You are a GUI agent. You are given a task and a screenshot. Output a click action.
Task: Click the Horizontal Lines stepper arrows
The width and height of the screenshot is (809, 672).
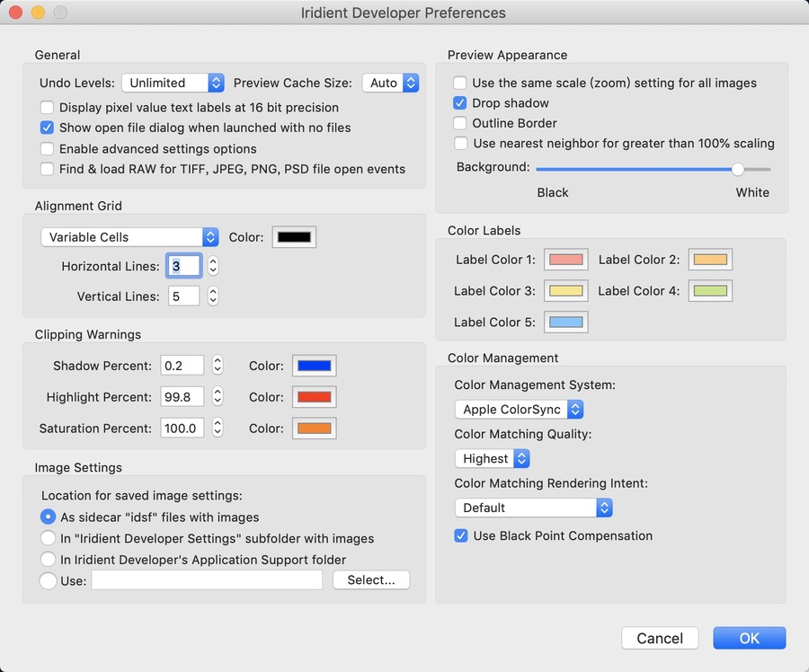pyautogui.click(x=213, y=266)
